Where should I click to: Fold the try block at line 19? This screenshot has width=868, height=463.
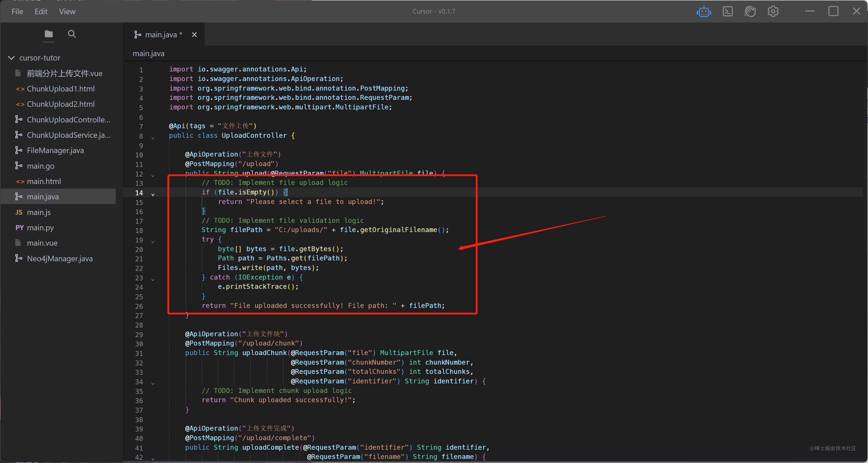pos(153,242)
